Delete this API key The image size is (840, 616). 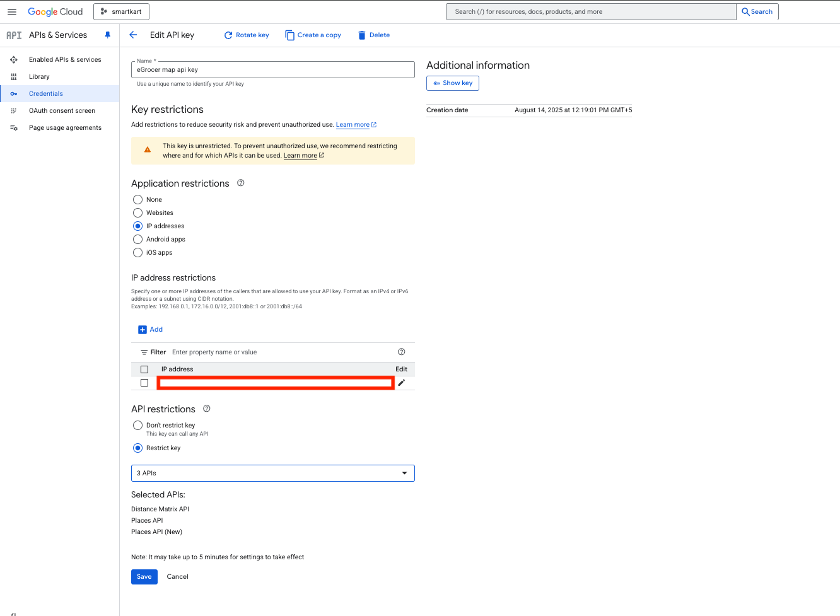tap(374, 35)
